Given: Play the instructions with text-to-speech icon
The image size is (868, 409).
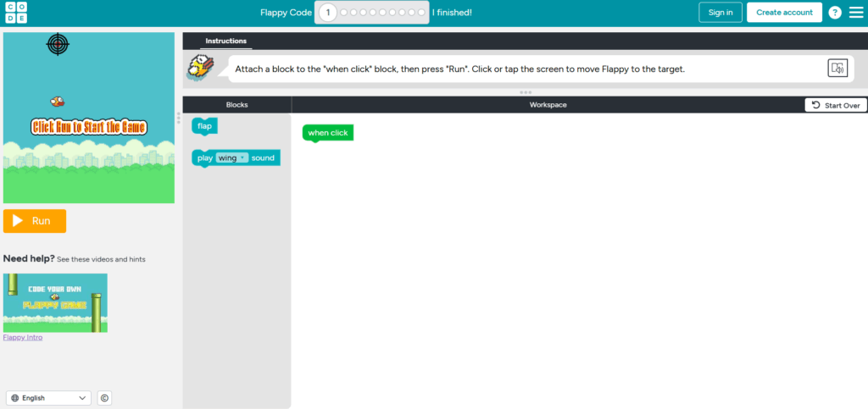Looking at the screenshot, I should (837, 68).
